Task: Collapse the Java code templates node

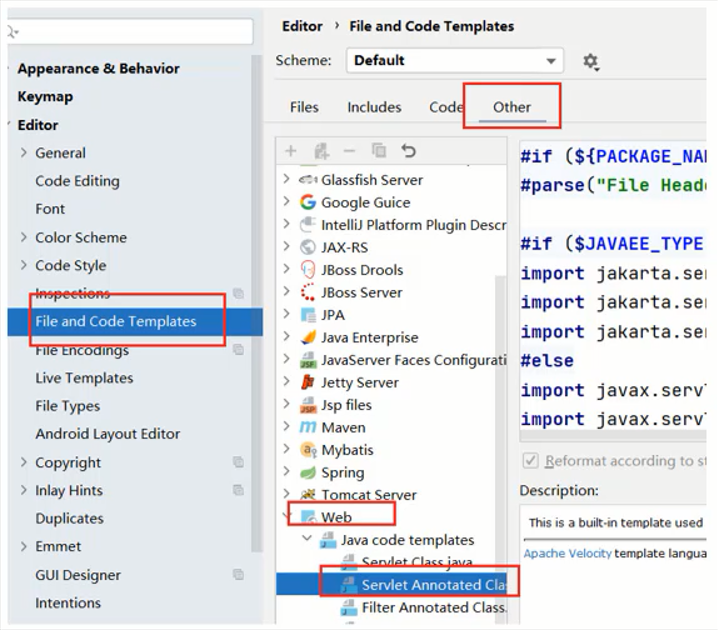Action: coord(307,540)
